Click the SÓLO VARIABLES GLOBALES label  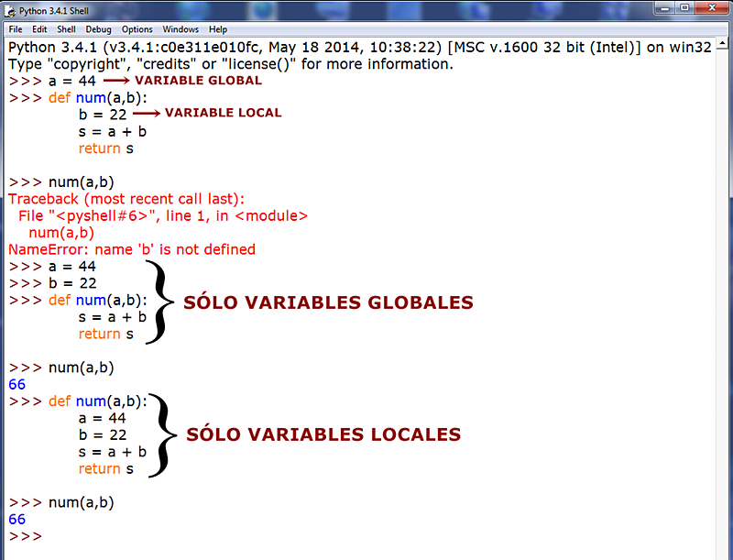click(x=328, y=302)
